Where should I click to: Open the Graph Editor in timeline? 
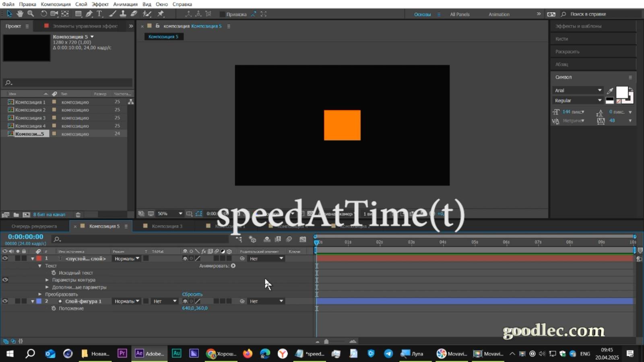[x=303, y=239]
